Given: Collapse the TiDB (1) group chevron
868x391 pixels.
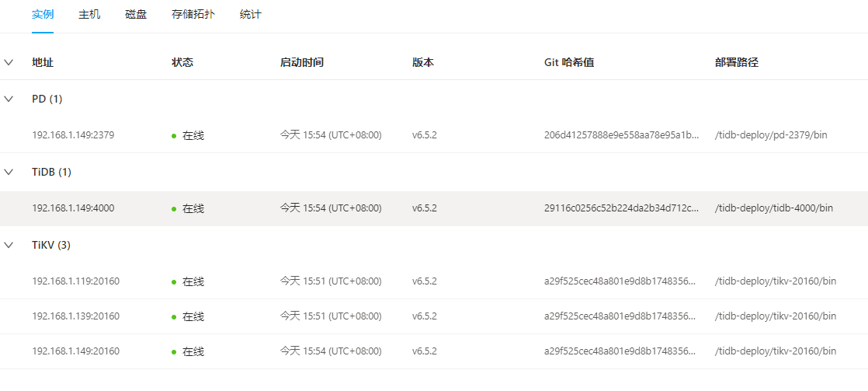Looking at the screenshot, I should [9, 172].
